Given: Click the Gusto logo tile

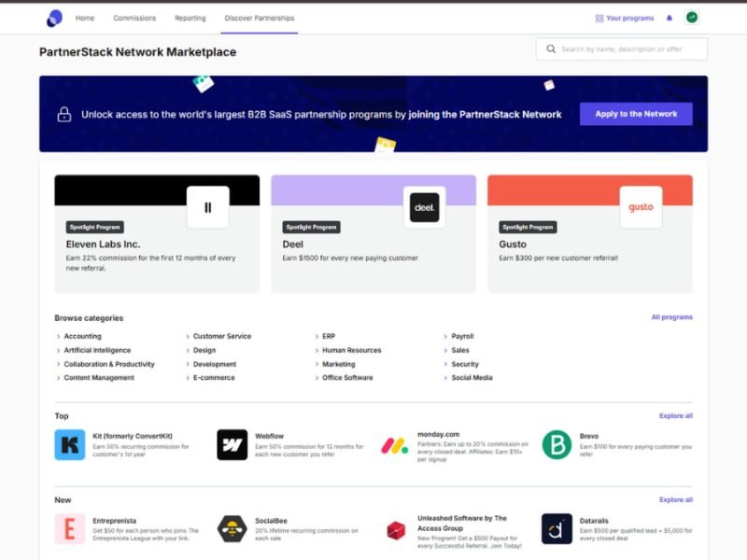Looking at the screenshot, I should [641, 207].
